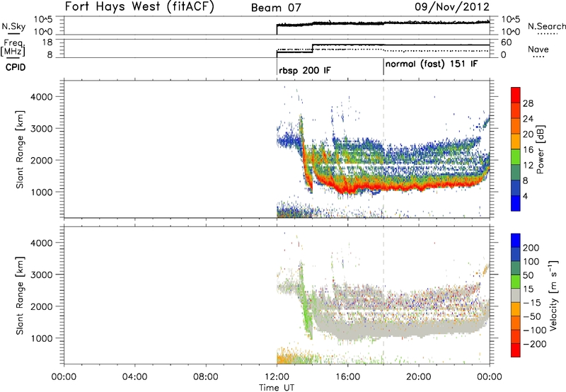
Task: Pick the Power colorbar segment between 4 and 8
Action: [x=516, y=188]
